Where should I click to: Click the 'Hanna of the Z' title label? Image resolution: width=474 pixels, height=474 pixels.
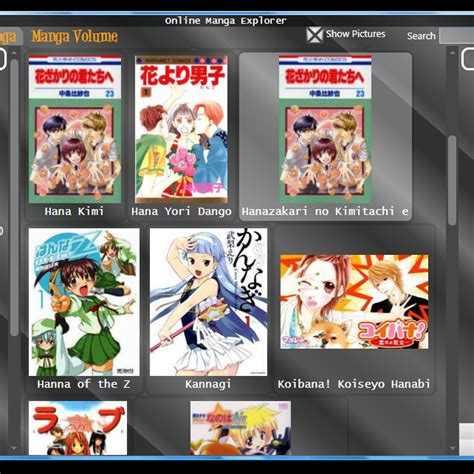point(84,384)
